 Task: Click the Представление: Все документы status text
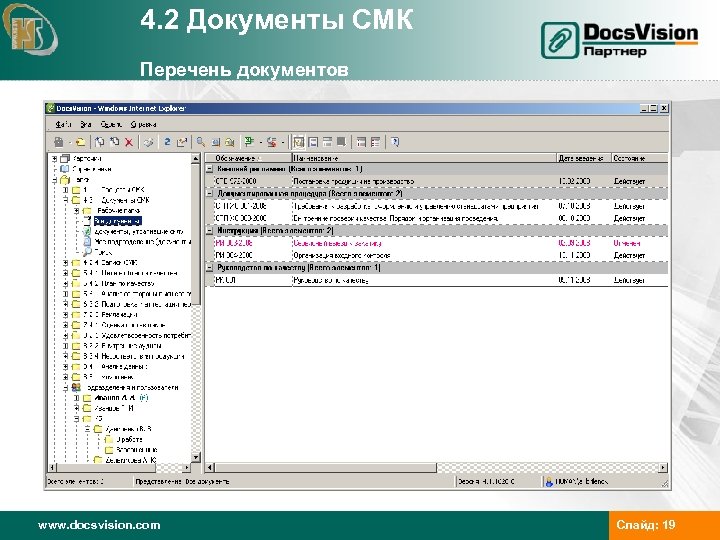(182, 482)
